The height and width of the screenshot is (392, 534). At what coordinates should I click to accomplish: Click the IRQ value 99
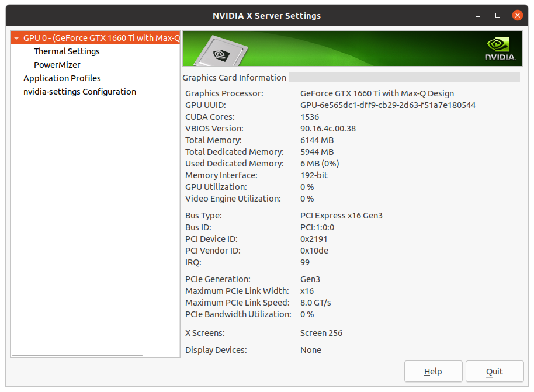click(x=305, y=262)
